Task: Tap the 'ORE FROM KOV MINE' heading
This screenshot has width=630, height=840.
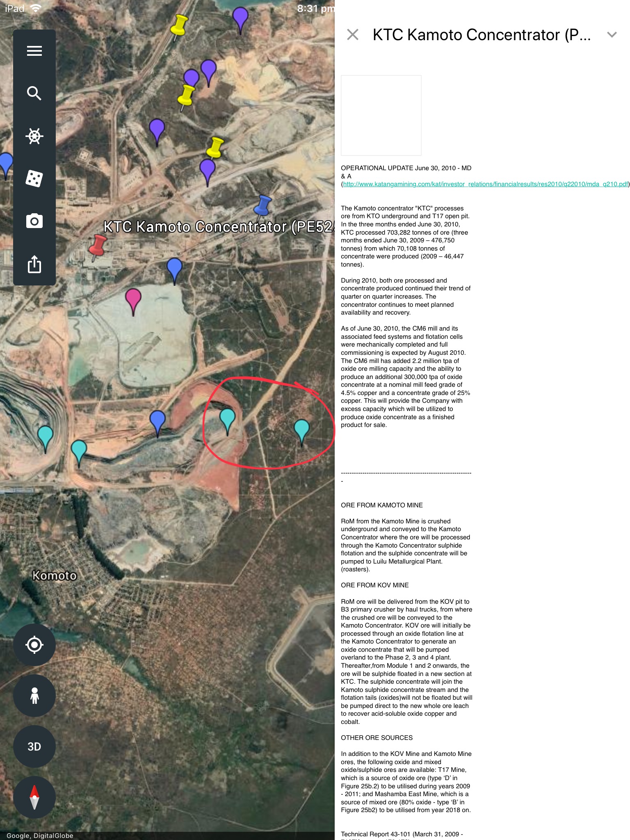Action: (375, 585)
